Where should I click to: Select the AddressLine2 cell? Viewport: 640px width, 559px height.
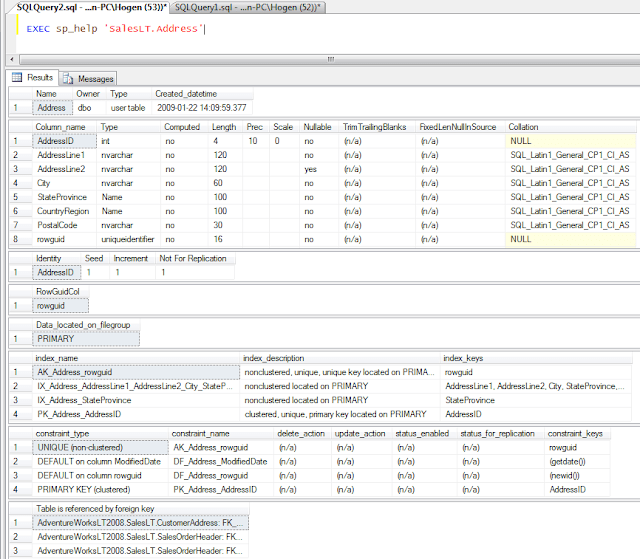[x=64, y=169]
